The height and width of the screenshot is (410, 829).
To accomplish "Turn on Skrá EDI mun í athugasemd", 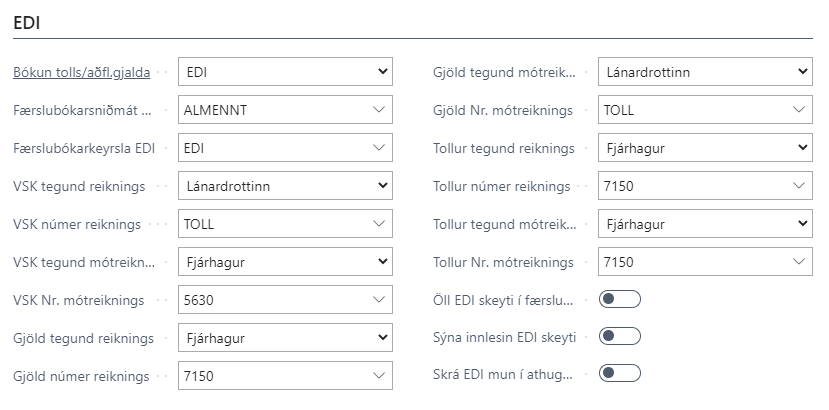I will click(x=619, y=373).
